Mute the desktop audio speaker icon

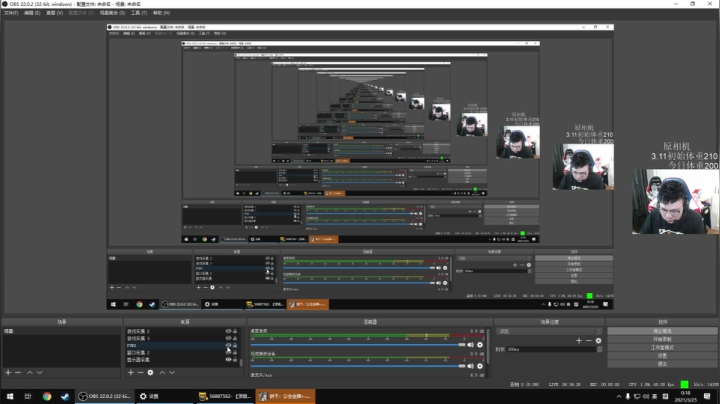pyautogui.click(x=470, y=345)
